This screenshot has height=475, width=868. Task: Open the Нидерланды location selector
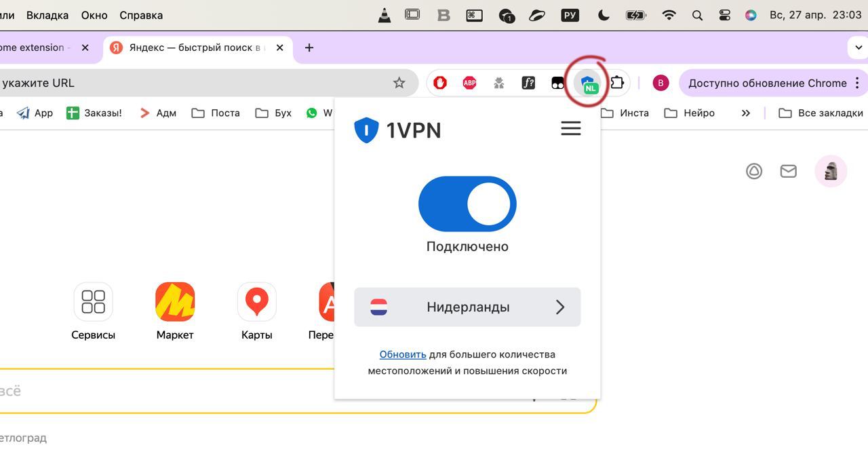[467, 307]
